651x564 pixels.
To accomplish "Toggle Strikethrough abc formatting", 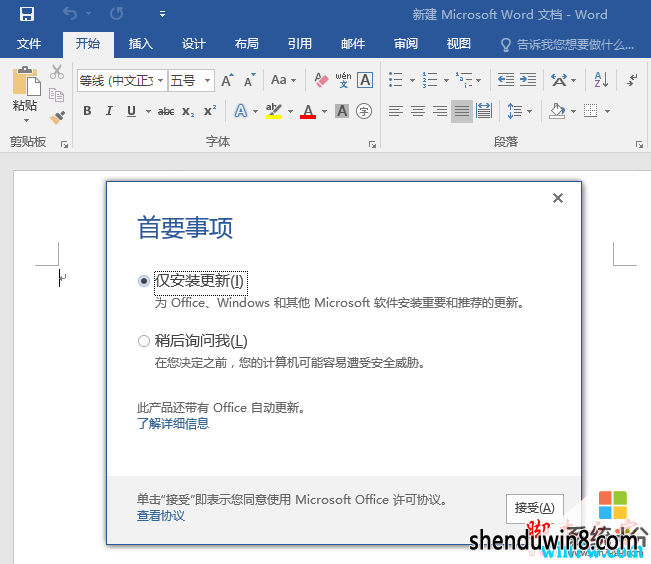I will [x=166, y=111].
